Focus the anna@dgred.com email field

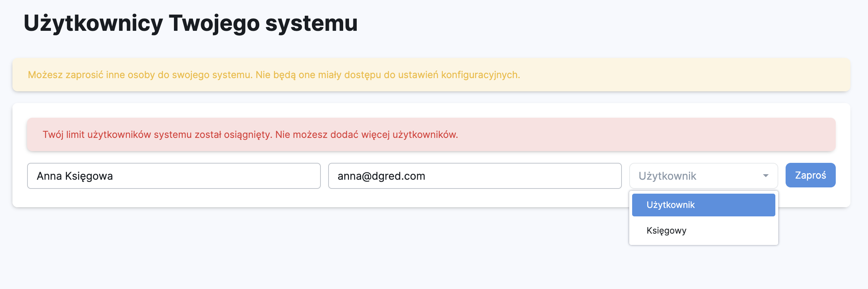coord(475,176)
